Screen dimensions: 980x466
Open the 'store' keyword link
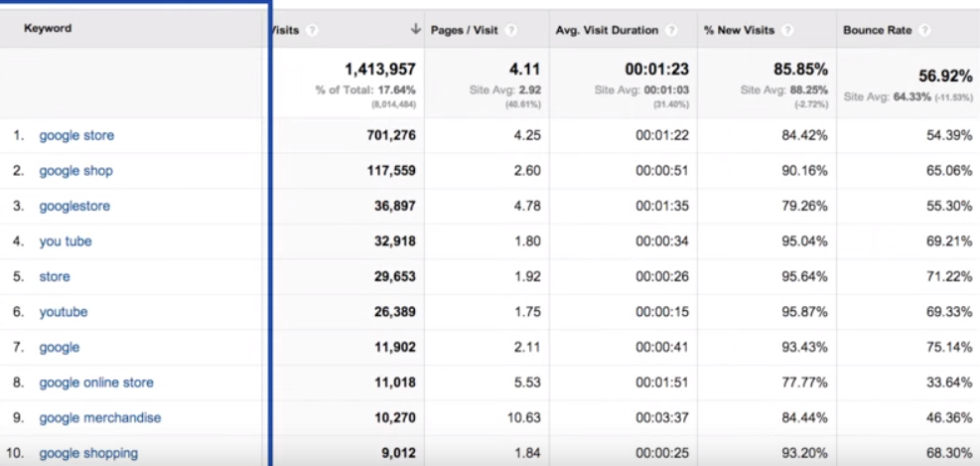55,276
